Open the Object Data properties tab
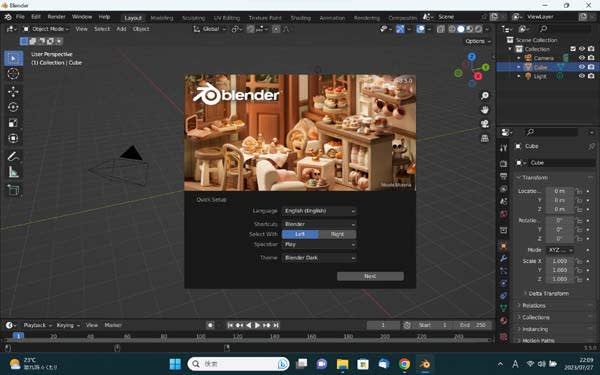The width and height of the screenshot is (600, 375). pos(504,308)
